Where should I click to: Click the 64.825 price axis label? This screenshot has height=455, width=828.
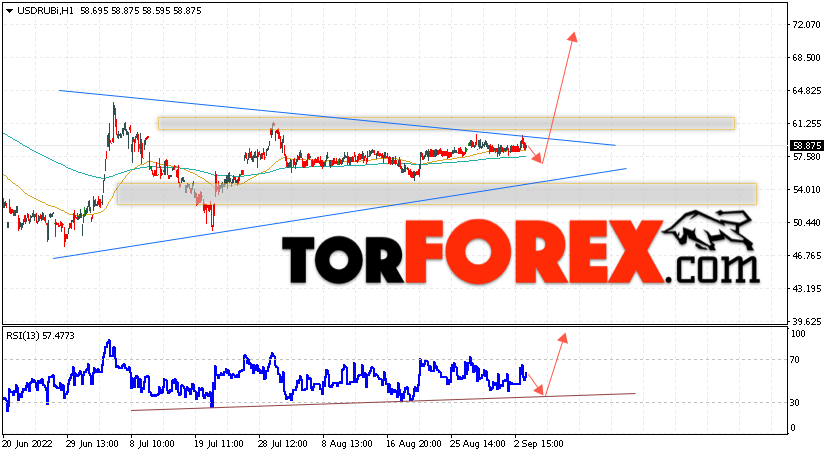[806, 91]
